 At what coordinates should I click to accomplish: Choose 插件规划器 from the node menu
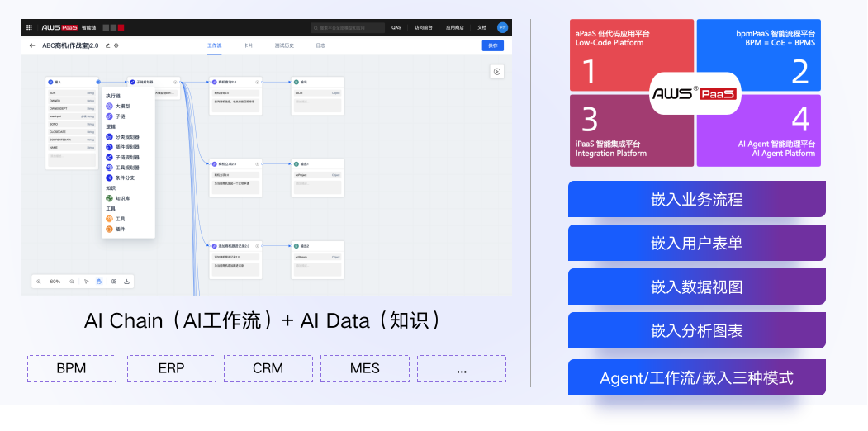click(x=122, y=147)
